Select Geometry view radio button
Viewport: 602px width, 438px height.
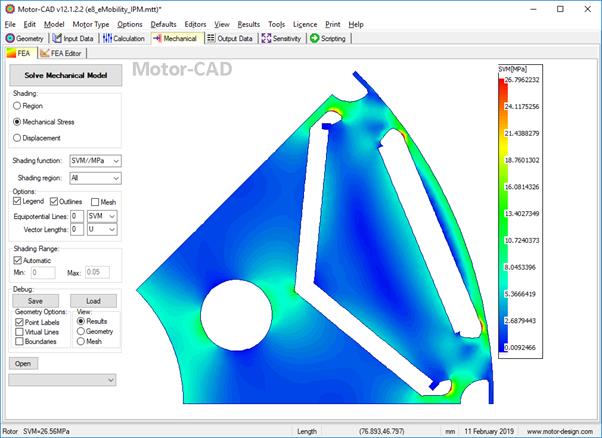81,331
